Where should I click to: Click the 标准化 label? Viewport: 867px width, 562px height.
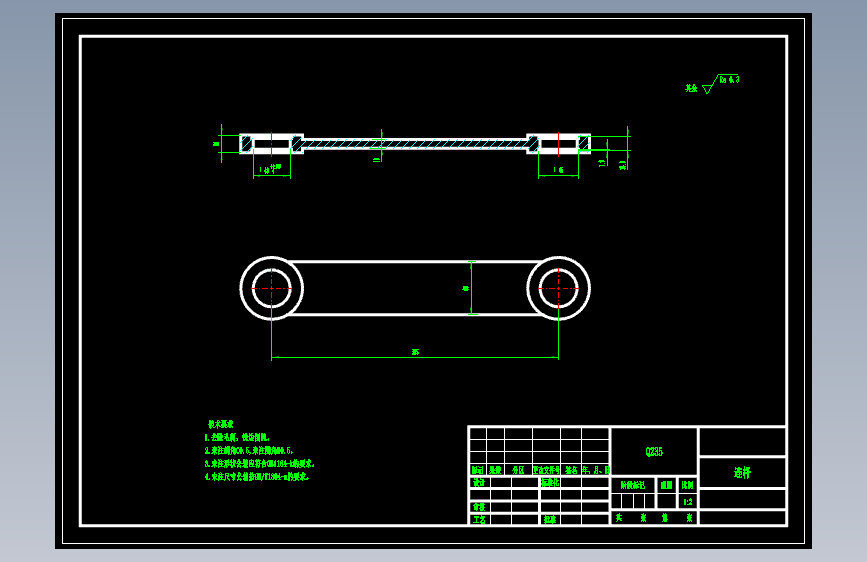tap(550, 482)
